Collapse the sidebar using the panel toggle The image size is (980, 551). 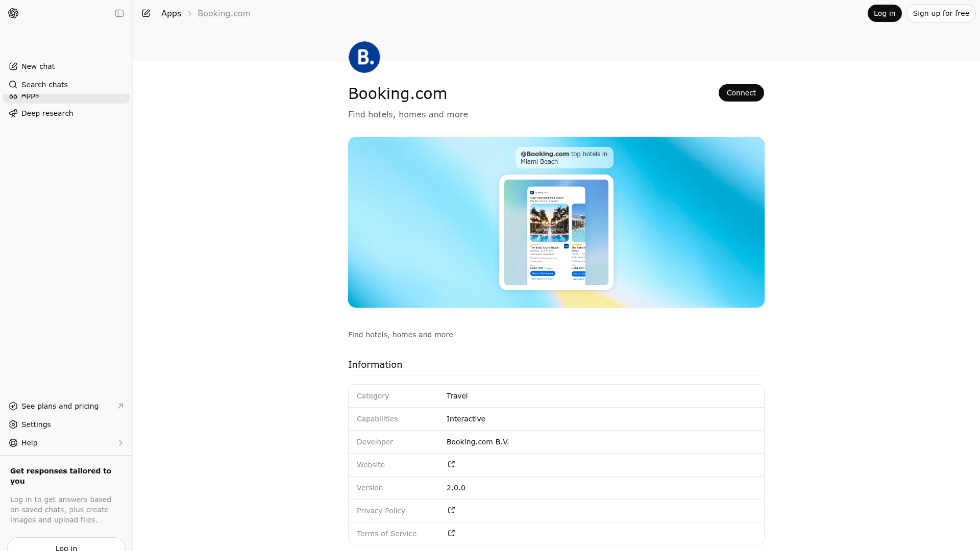(119, 13)
